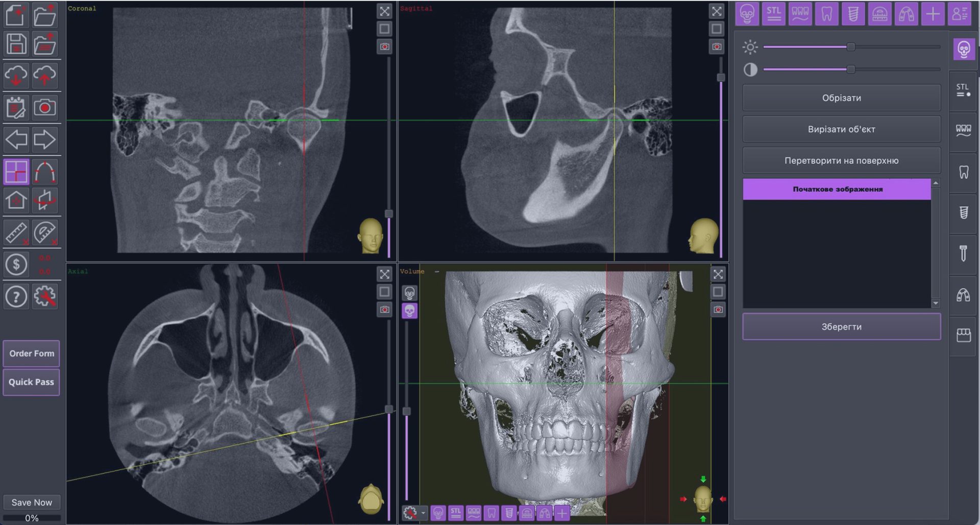Capture screenshot of the Sagittal view
This screenshot has width=980, height=525.
[x=717, y=47]
